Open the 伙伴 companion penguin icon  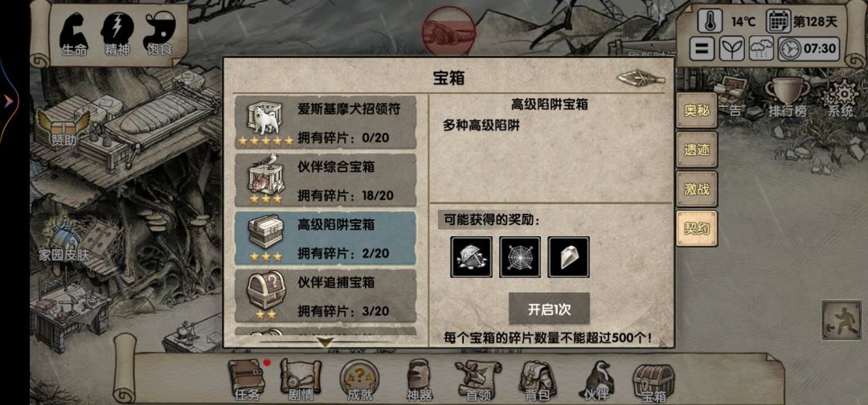click(x=596, y=380)
